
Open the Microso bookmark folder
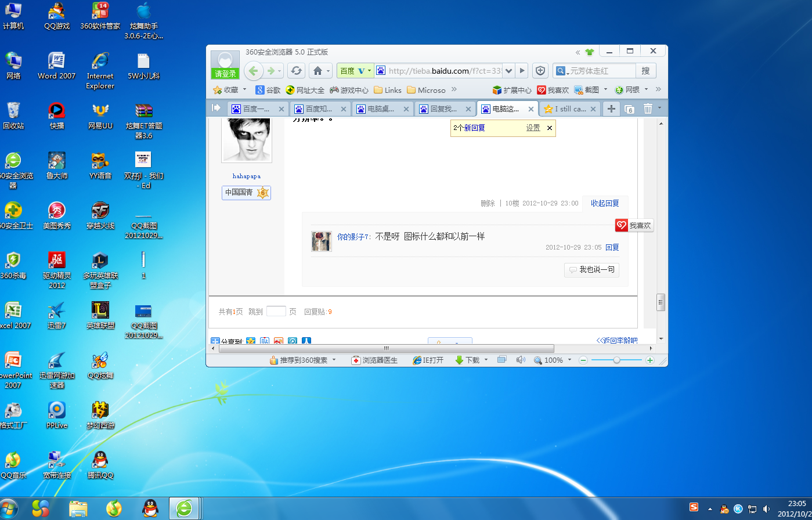tap(427, 90)
